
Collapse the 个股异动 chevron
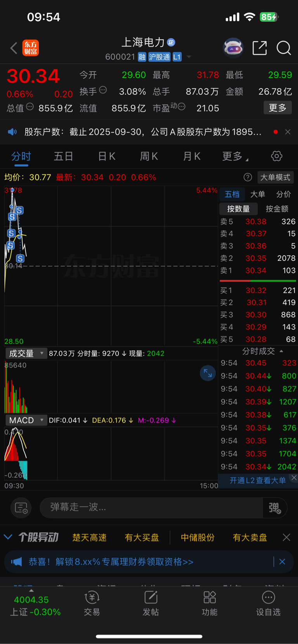click(x=8, y=537)
